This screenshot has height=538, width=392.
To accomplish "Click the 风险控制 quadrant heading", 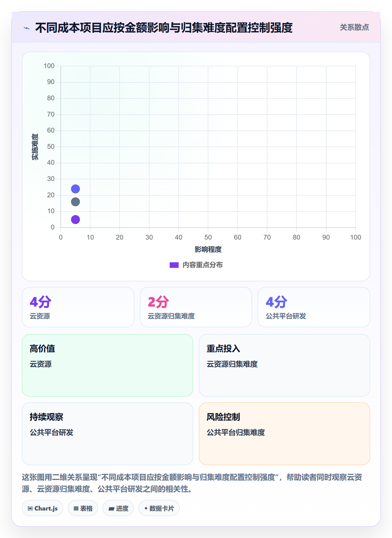I will [x=223, y=417].
